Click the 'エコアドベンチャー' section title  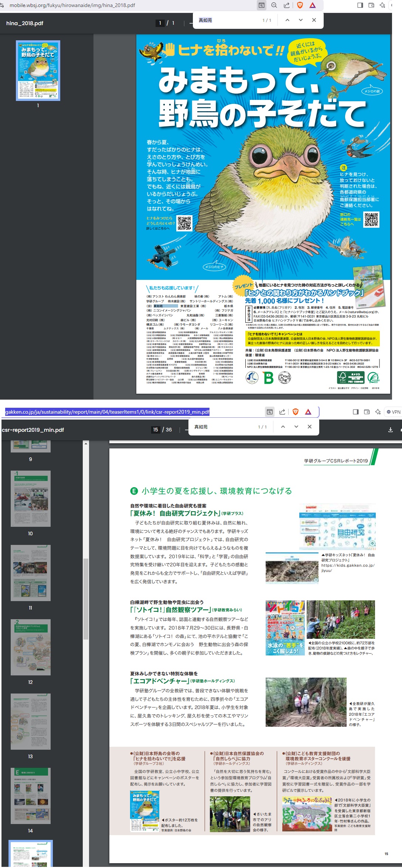tap(159, 681)
